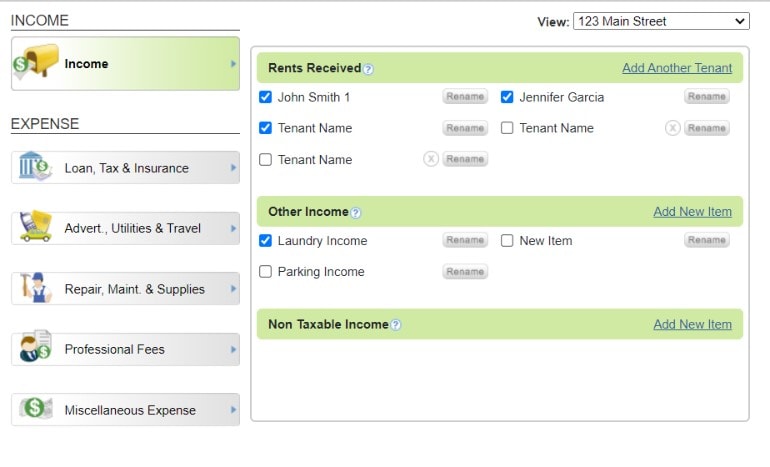
Task: Open the Repair, Maint. & Supplies category
Action: click(134, 289)
